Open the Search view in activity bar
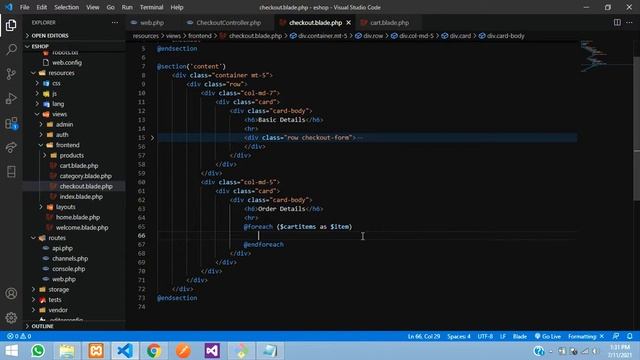 click(x=11, y=49)
